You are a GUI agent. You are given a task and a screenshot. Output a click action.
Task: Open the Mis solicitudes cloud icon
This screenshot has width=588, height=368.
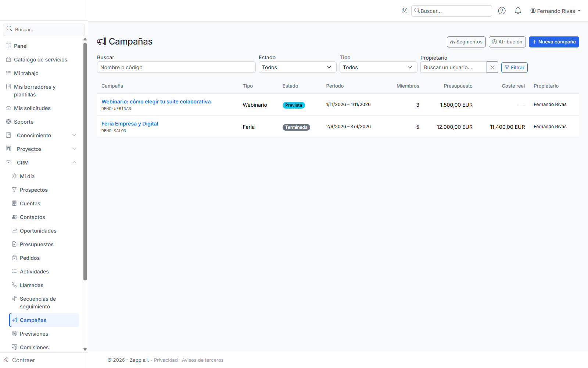[x=8, y=108]
